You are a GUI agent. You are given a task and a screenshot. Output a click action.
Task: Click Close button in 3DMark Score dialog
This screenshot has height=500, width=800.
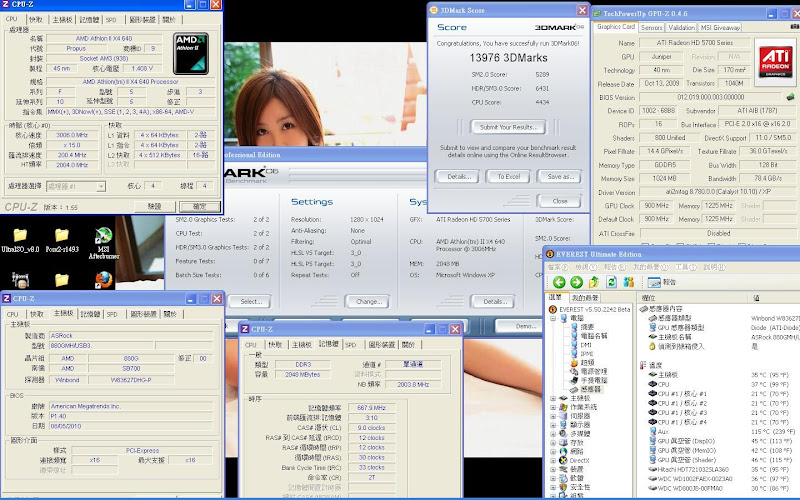pos(559,202)
